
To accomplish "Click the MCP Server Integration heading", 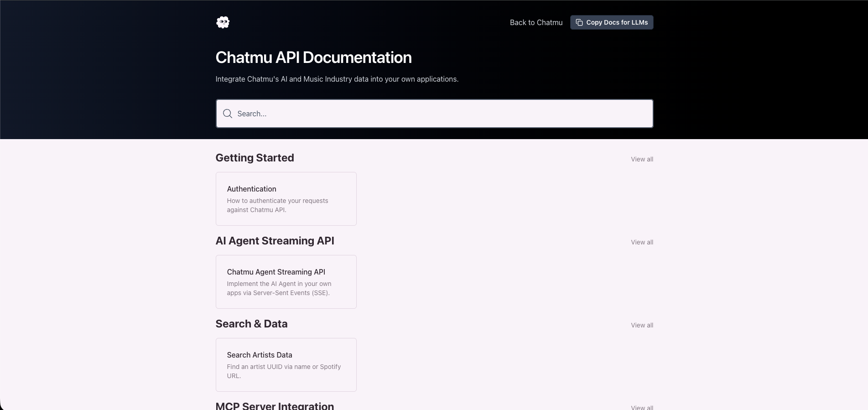I will pyautogui.click(x=275, y=405).
